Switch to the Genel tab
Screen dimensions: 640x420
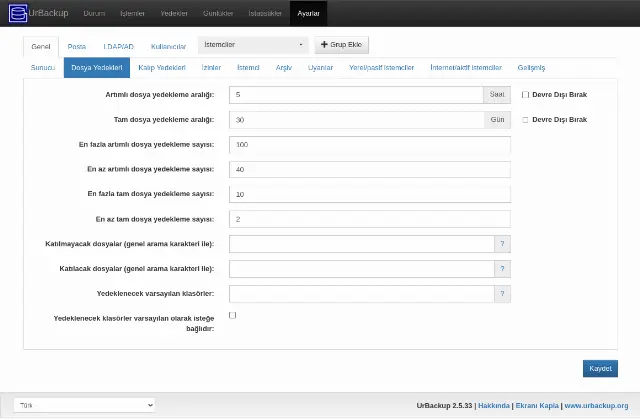click(x=41, y=47)
